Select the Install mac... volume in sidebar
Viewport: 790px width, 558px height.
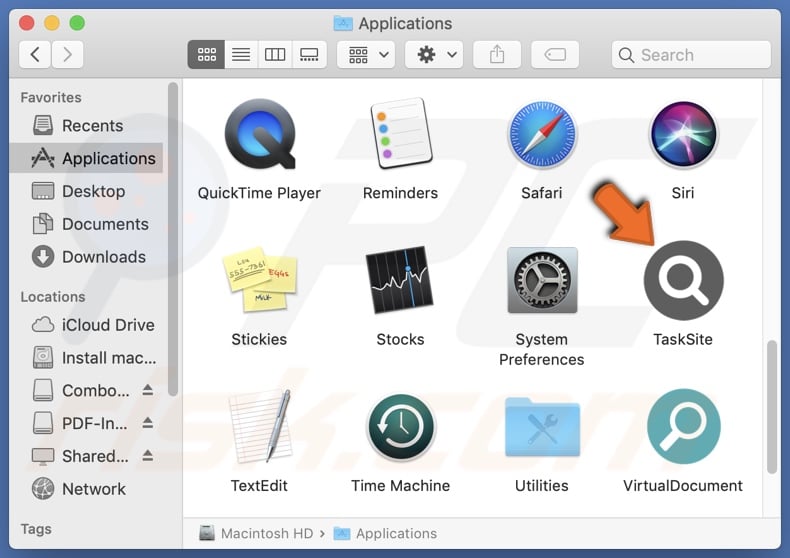86,358
